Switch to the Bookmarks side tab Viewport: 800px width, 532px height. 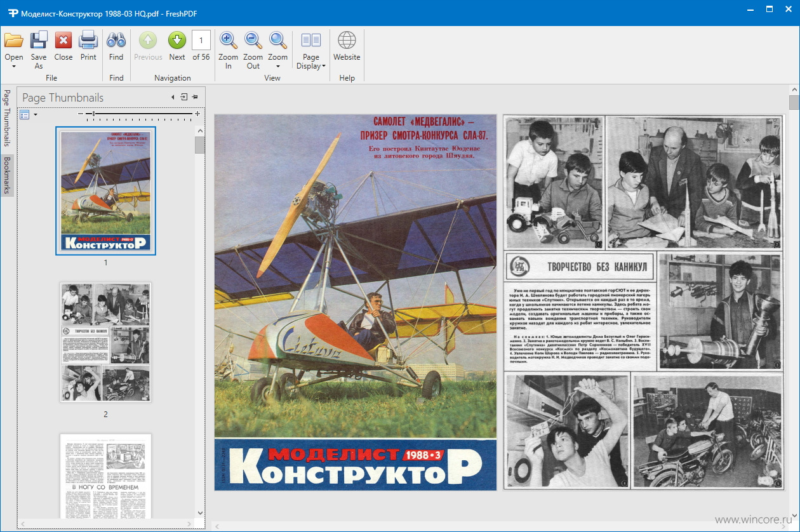click(6, 175)
